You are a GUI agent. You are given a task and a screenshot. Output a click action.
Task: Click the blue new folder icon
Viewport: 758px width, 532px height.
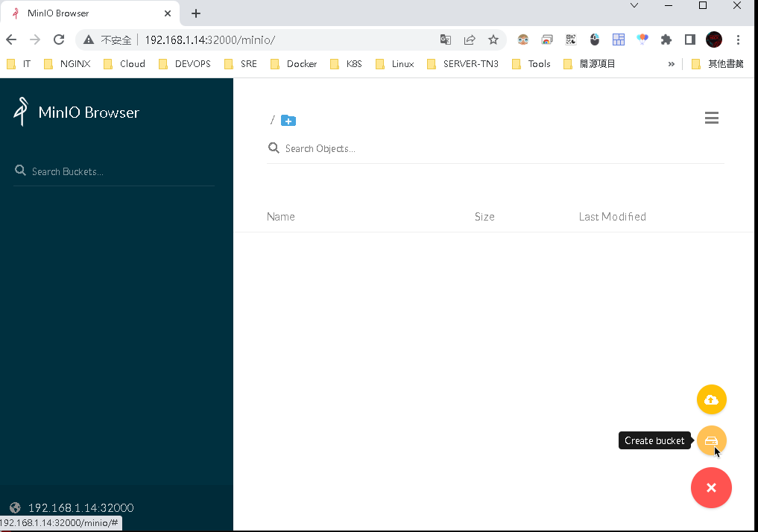(288, 120)
